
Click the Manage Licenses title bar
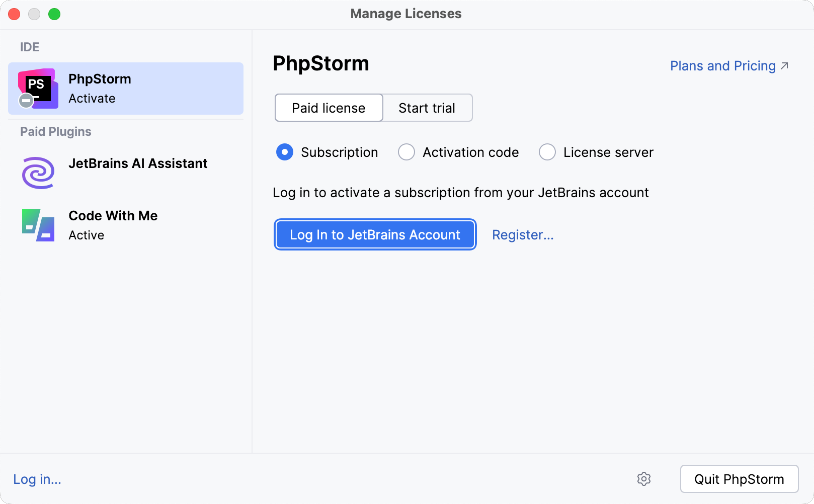click(x=406, y=14)
